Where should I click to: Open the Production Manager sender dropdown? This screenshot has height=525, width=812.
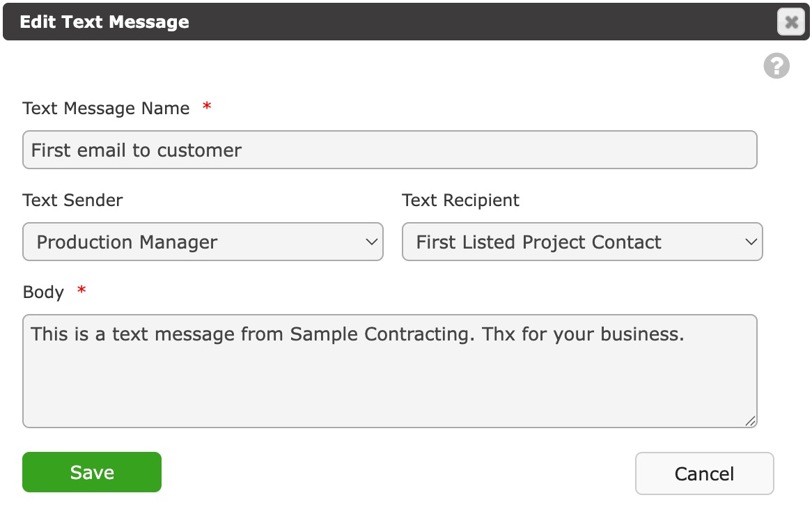[203, 242]
